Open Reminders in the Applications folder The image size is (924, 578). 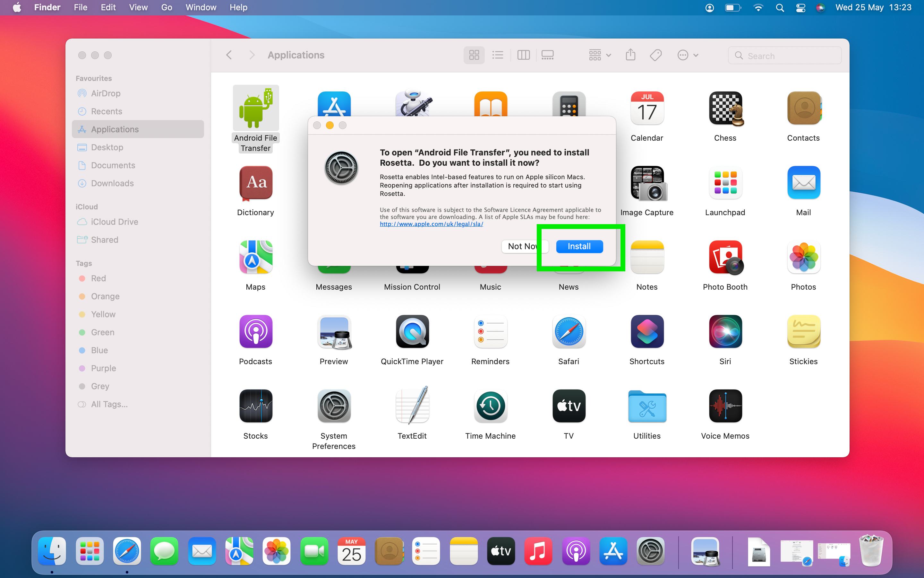pos(490,331)
